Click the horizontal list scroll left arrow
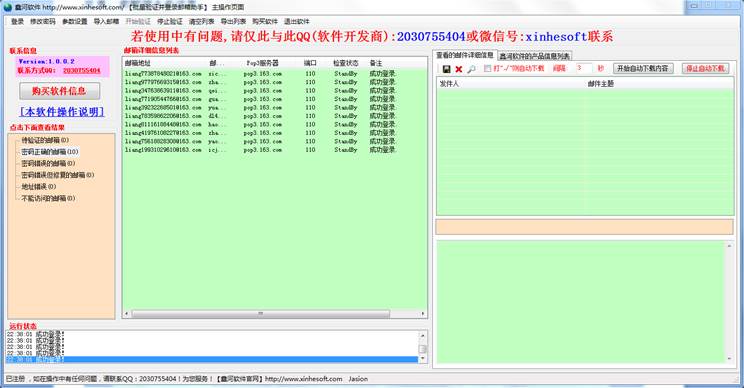 click(126, 314)
